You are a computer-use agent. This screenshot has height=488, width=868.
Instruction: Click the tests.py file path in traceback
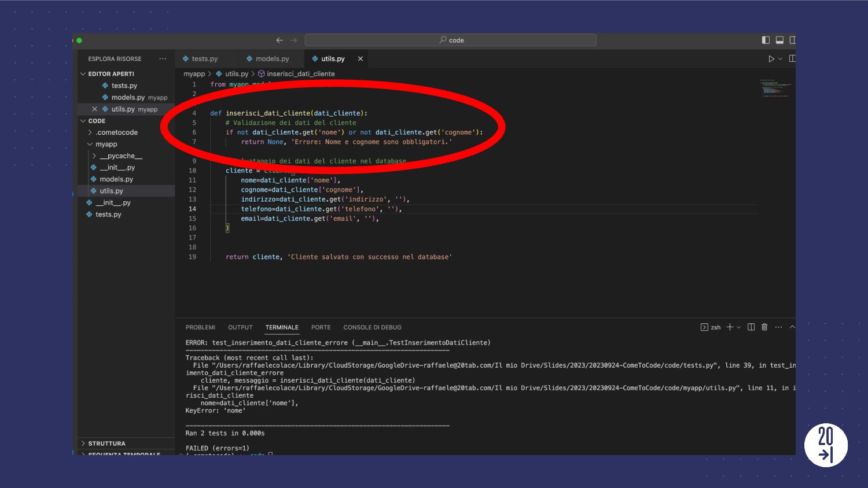tap(465, 365)
